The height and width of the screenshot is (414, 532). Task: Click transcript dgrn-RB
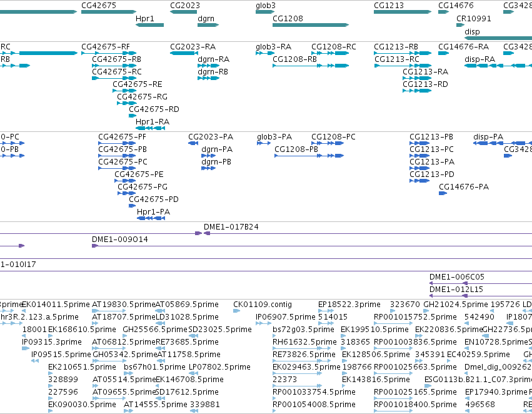point(213,72)
